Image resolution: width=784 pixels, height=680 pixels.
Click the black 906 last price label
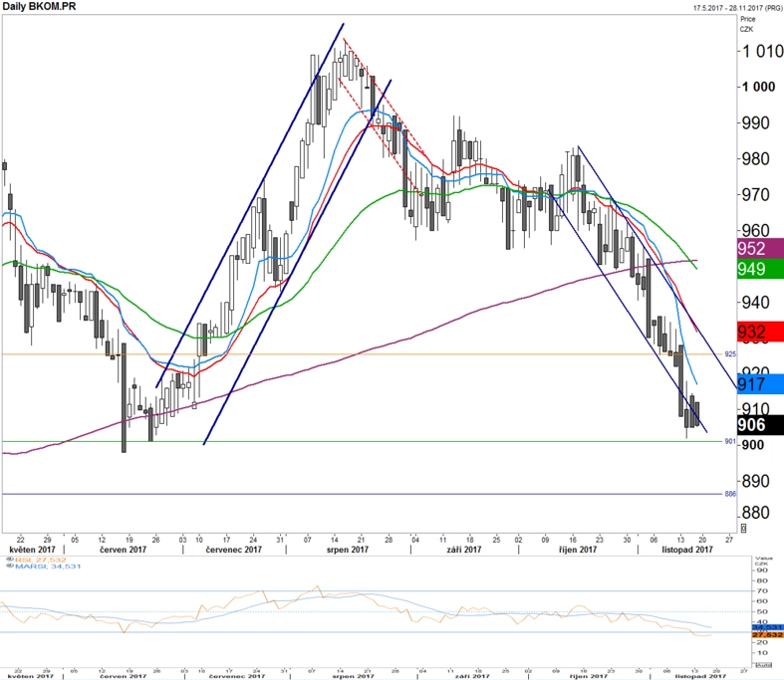760,425
